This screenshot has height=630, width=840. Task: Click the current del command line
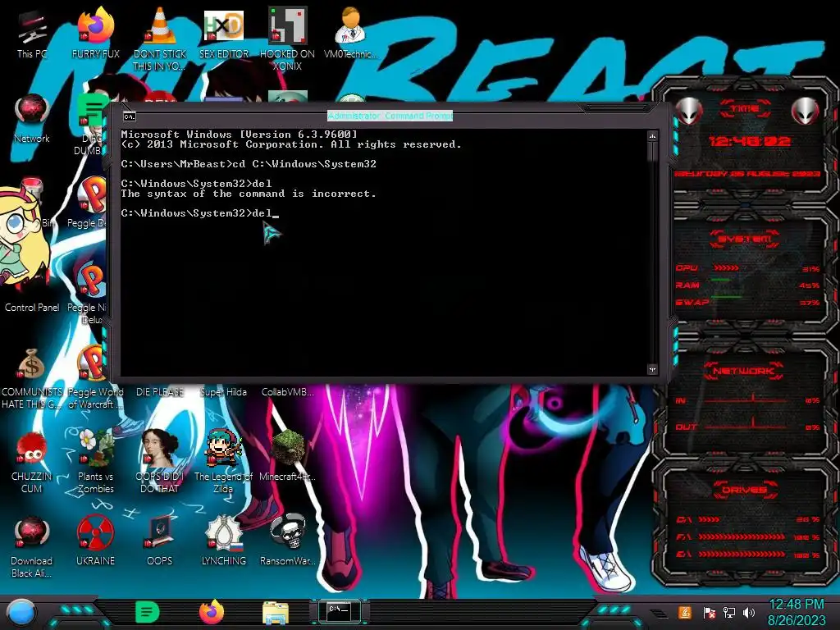[x=200, y=213]
